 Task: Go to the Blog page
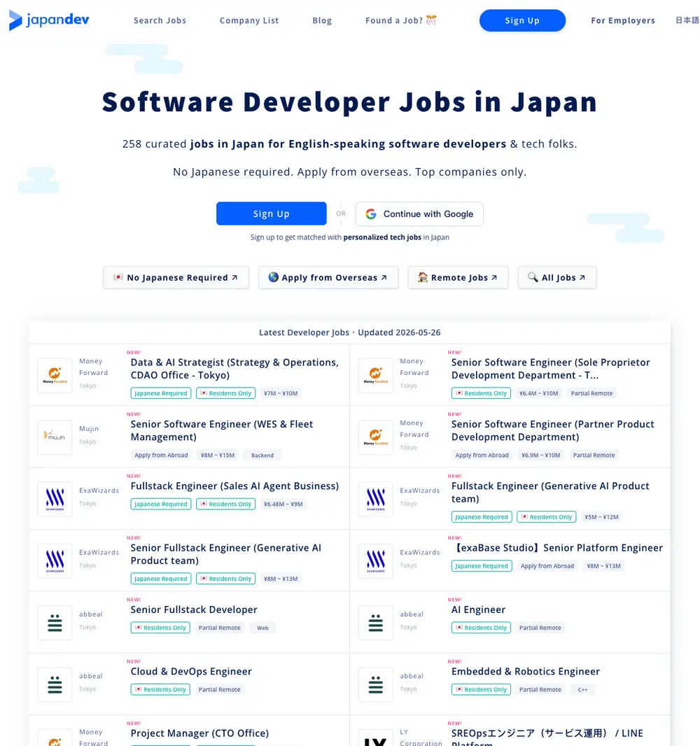point(322,20)
